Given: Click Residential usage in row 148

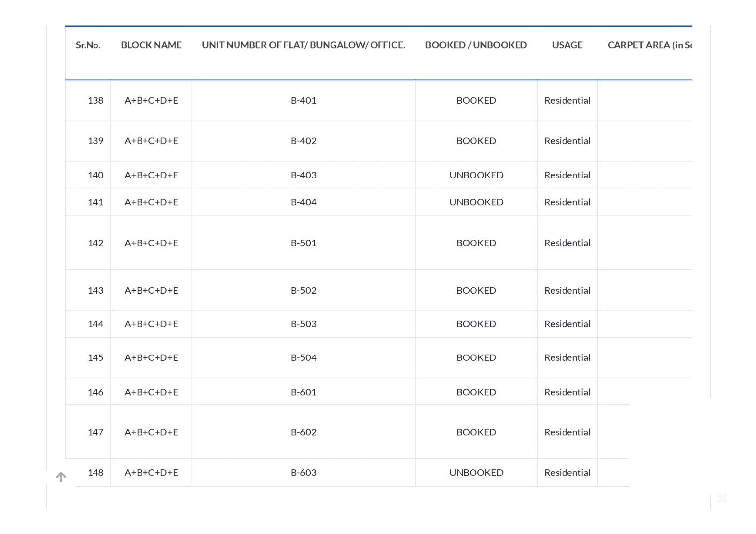Looking at the screenshot, I should (567, 473).
